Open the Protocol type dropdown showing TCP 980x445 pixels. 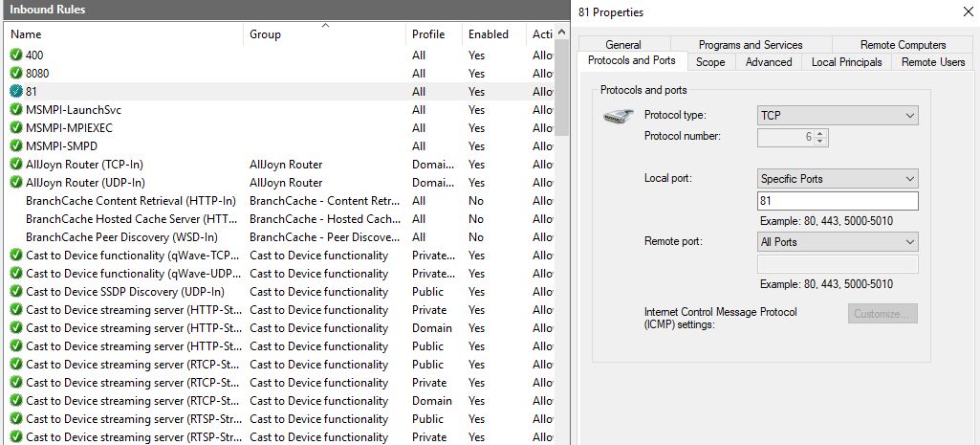(838, 116)
